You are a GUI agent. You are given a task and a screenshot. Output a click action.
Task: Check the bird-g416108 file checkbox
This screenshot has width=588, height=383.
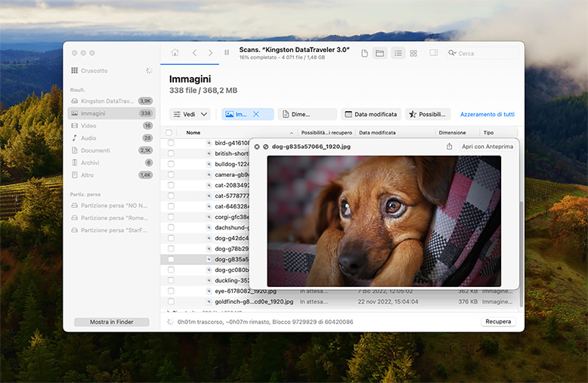171,143
